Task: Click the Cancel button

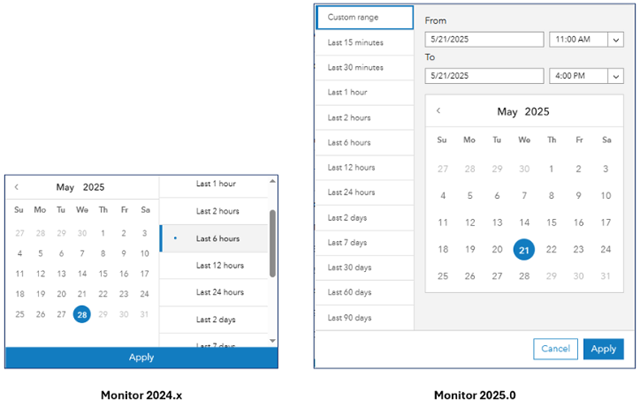Action: pos(555,349)
